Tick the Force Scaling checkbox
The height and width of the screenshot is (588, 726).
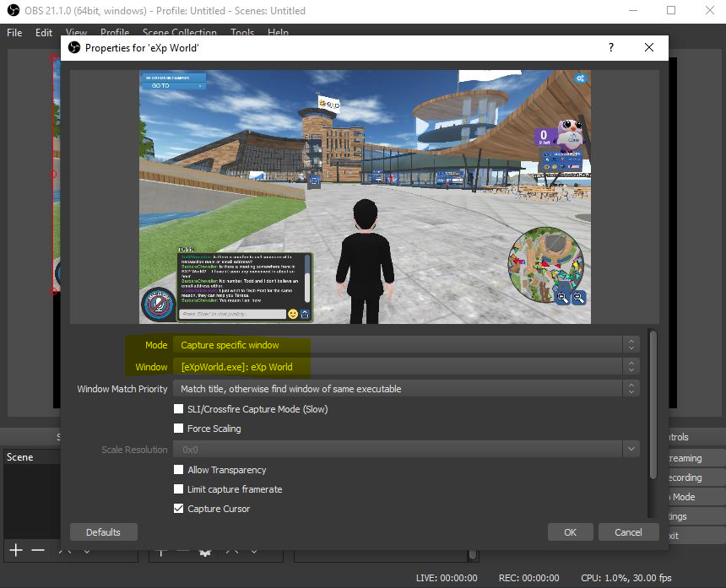(x=178, y=428)
